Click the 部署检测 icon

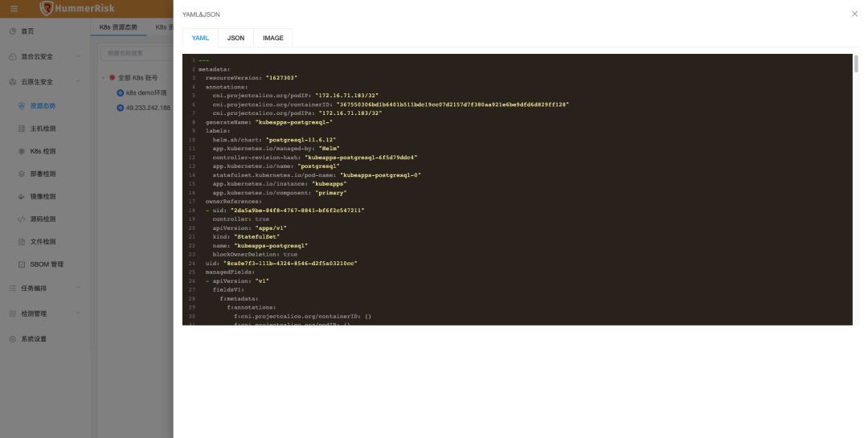click(x=22, y=174)
